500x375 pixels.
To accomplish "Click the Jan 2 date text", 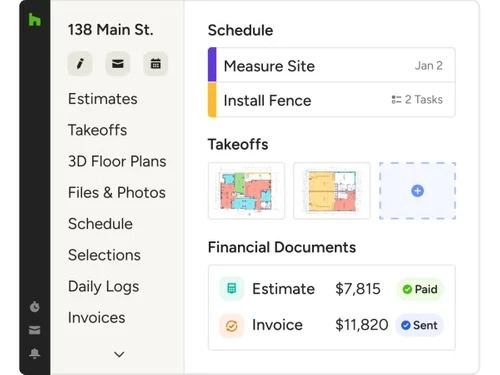I will pos(429,66).
